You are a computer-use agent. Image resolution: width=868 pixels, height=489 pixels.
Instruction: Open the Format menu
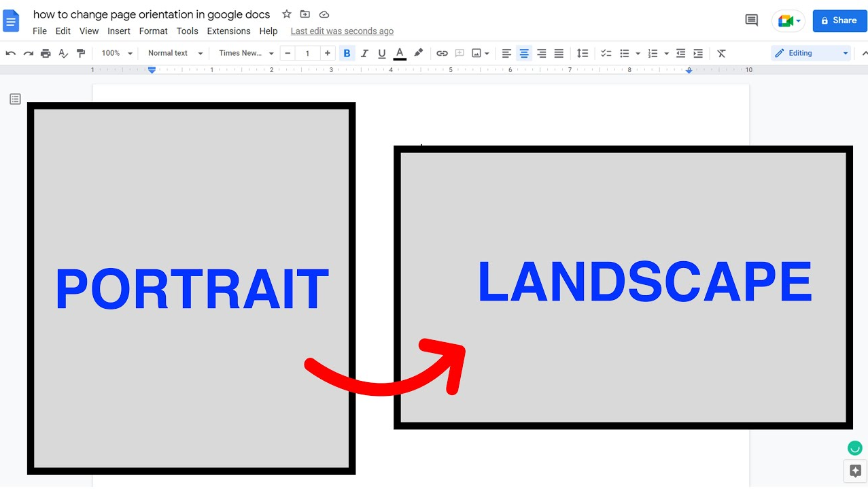pyautogui.click(x=153, y=31)
